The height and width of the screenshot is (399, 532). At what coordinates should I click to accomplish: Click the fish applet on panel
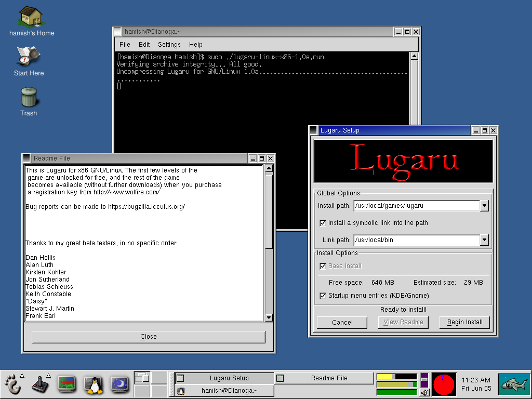point(514,384)
